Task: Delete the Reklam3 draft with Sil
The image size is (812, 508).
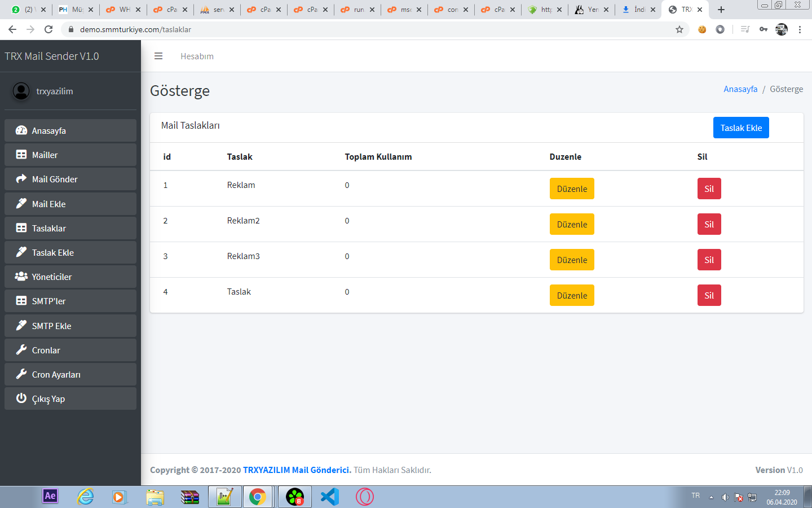Action: click(709, 260)
